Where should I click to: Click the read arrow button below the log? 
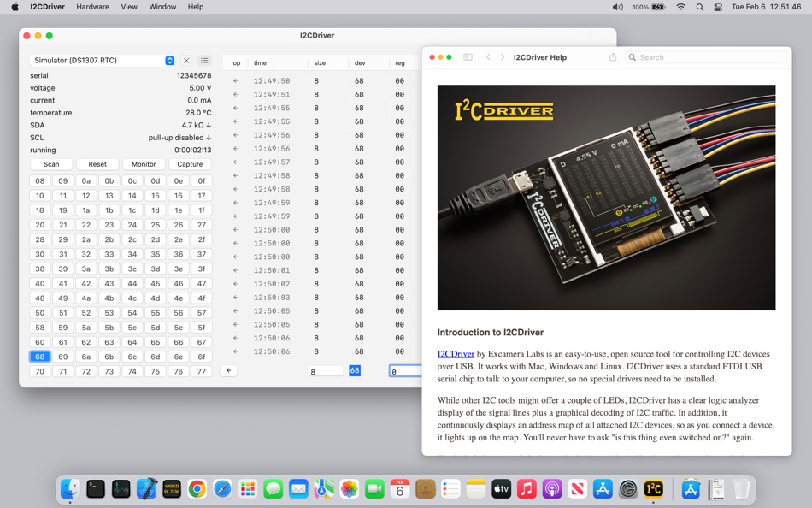point(229,370)
